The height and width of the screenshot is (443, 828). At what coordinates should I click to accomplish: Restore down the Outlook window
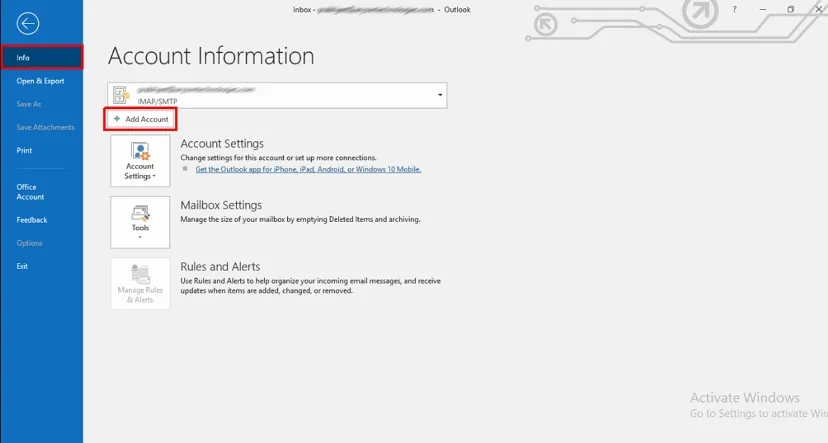pyautogui.click(x=791, y=10)
